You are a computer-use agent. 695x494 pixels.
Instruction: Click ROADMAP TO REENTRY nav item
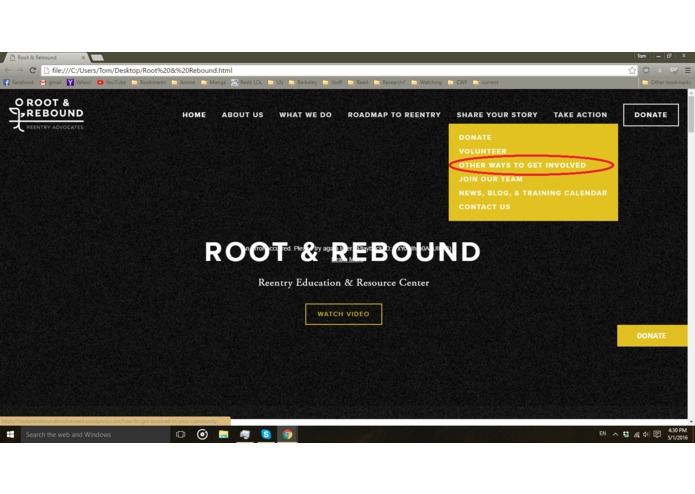click(x=394, y=115)
